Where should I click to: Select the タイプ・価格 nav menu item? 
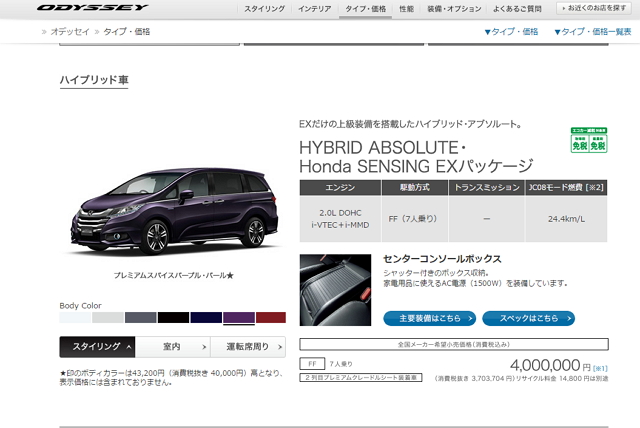365,9
